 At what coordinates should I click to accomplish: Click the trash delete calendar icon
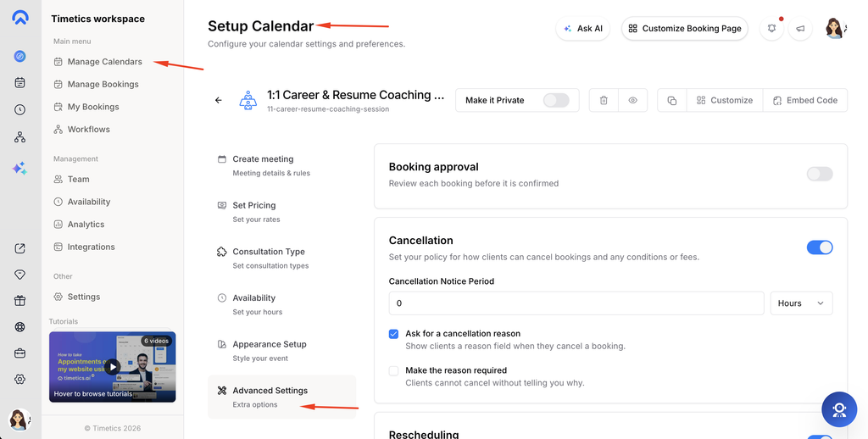604,100
